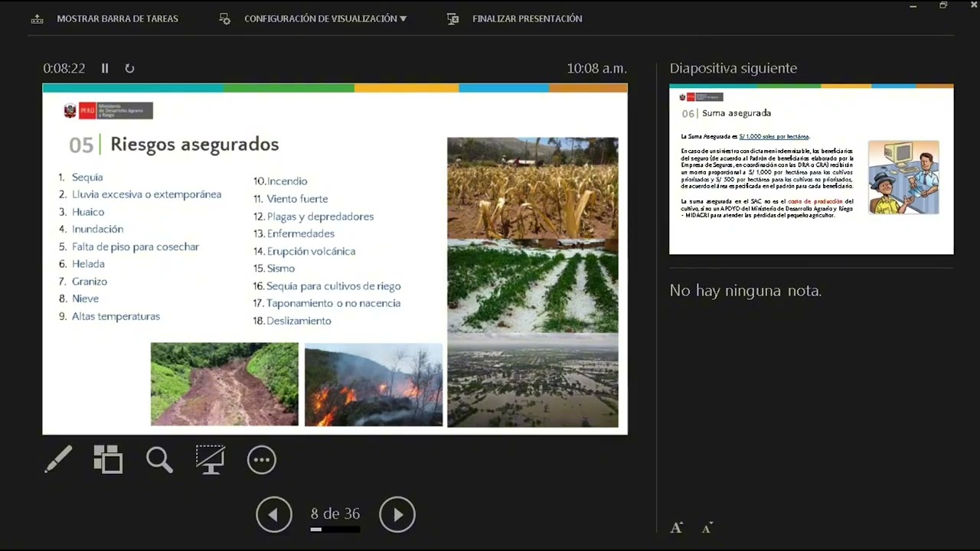Minimize the presenter view window
The width and height of the screenshot is (980, 551).
point(913,6)
